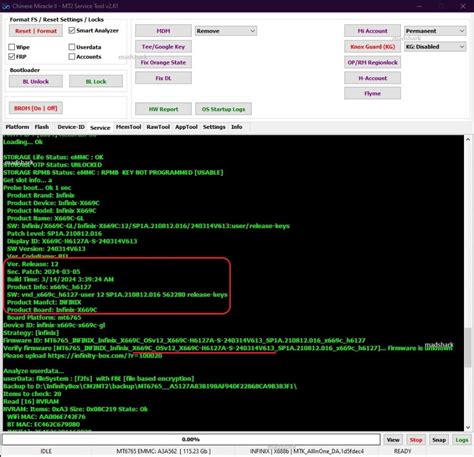This screenshot has width=474, height=457.
Task: Open the Info tab
Action: tap(237, 127)
